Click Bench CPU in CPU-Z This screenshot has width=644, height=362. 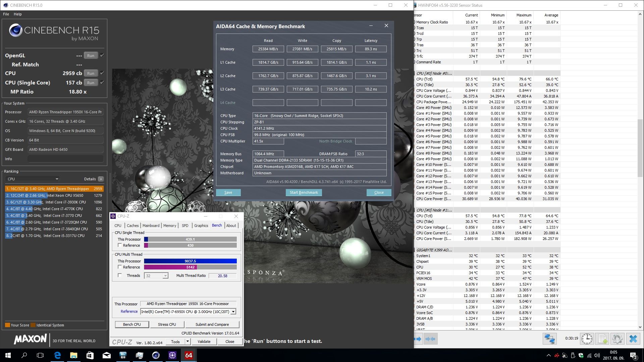click(132, 324)
